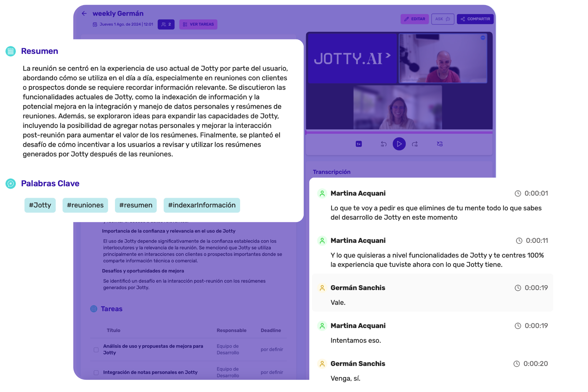Click the Título column header
The height and width of the screenshot is (392, 588).
pos(113,330)
